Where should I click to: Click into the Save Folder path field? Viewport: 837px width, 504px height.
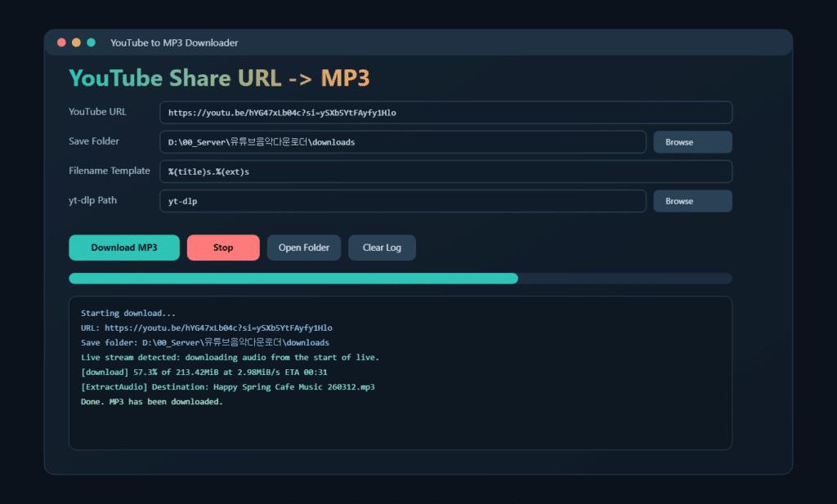(x=402, y=142)
